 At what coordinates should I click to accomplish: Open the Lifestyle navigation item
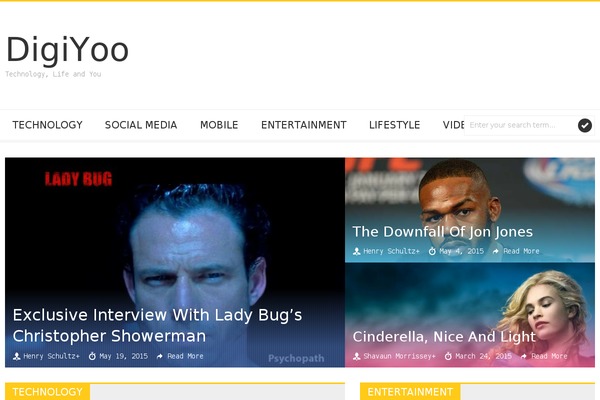click(x=395, y=125)
